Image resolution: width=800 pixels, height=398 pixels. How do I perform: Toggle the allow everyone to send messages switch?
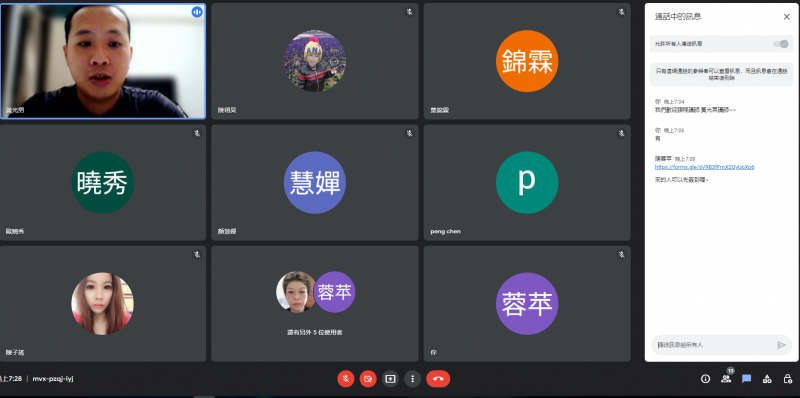[x=781, y=44]
